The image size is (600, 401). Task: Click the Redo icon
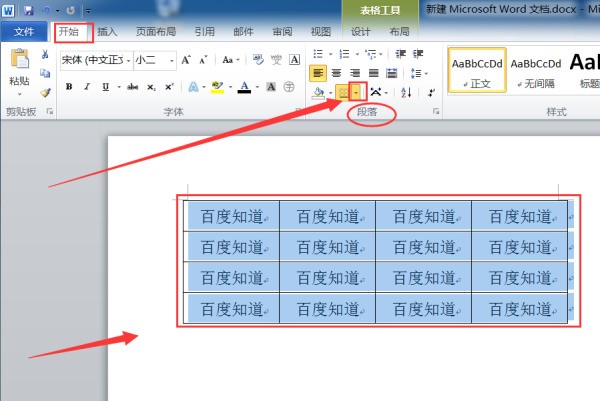point(70,10)
